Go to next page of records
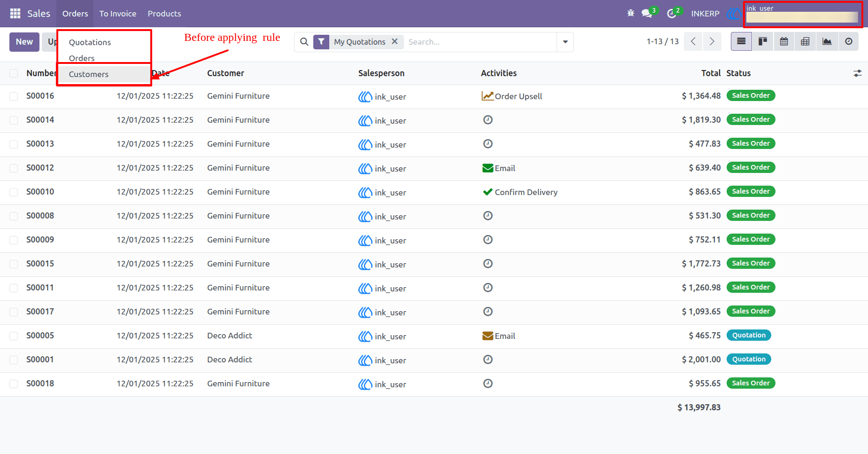The height and width of the screenshot is (454, 868). point(712,41)
